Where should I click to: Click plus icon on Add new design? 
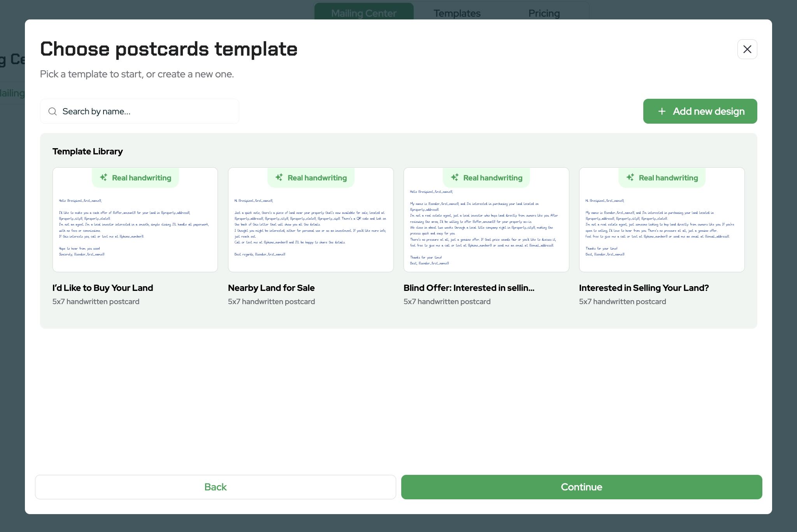pyautogui.click(x=662, y=112)
